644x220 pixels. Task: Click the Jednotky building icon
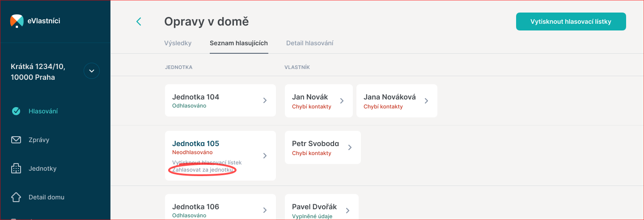16,168
